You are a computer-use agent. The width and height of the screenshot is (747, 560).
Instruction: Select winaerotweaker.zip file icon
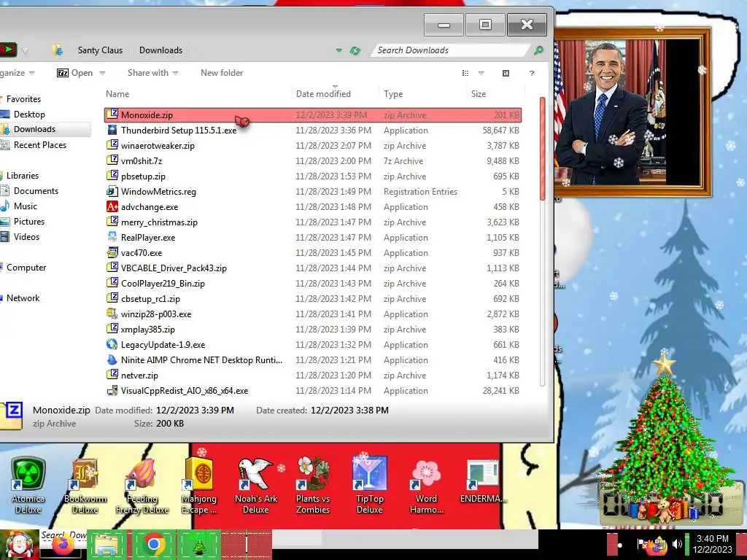pyautogui.click(x=112, y=145)
